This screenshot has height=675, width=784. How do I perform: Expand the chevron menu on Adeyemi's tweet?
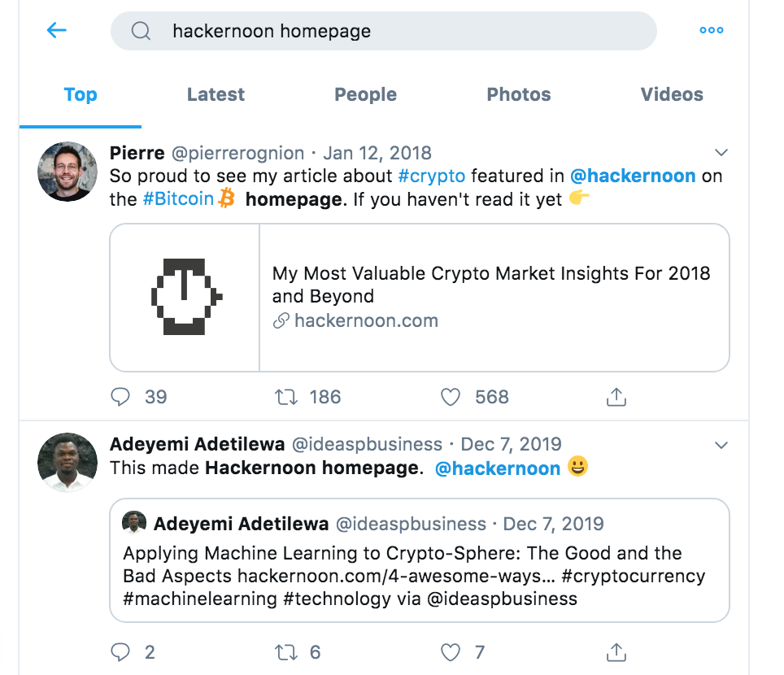(721, 445)
